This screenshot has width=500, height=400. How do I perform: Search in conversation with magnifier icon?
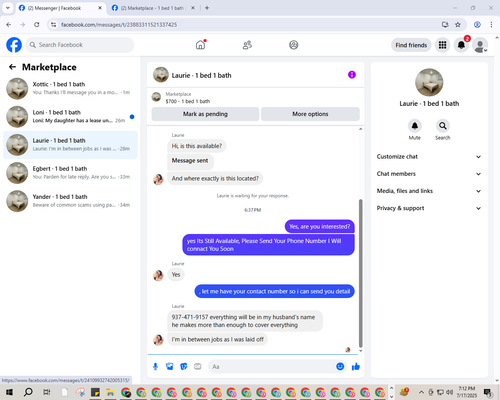click(x=443, y=126)
